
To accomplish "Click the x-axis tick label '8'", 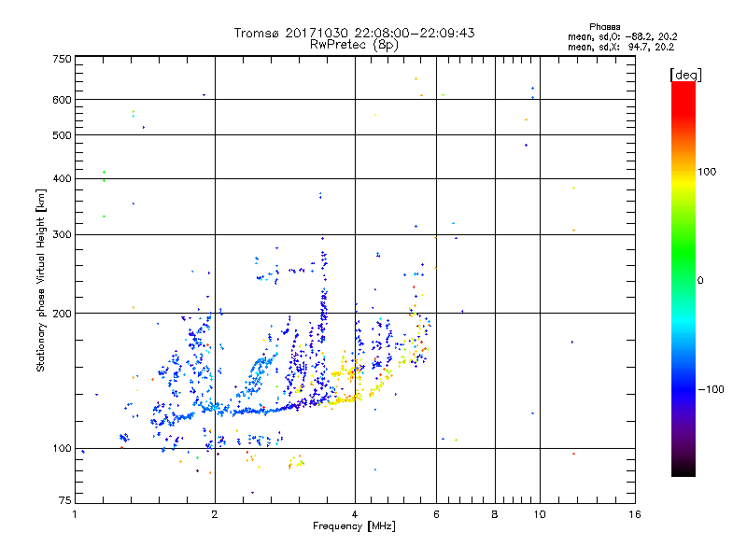I will coord(495,514).
